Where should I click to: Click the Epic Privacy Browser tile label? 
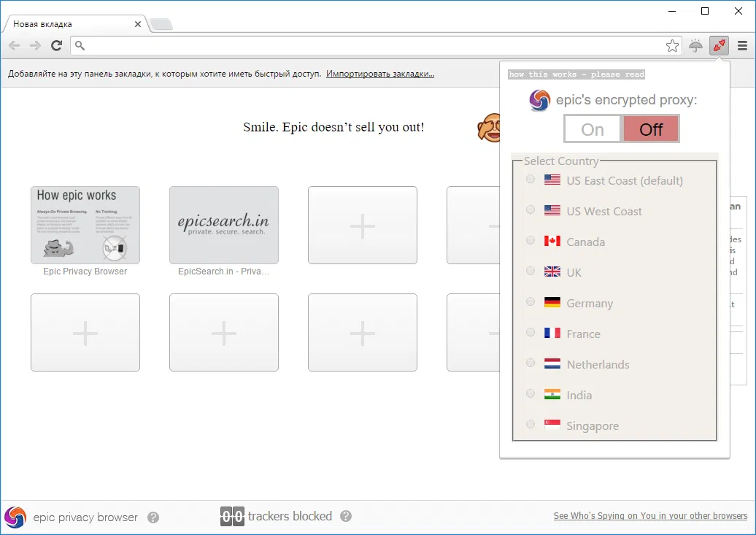point(85,271)
